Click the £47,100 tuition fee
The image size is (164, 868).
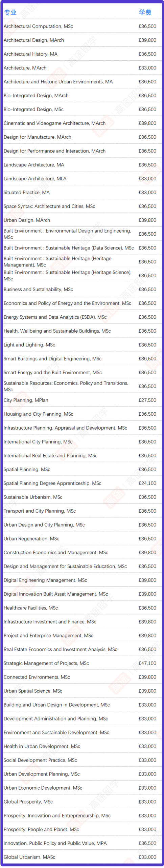pyautogui.click(x=147, y=663)
